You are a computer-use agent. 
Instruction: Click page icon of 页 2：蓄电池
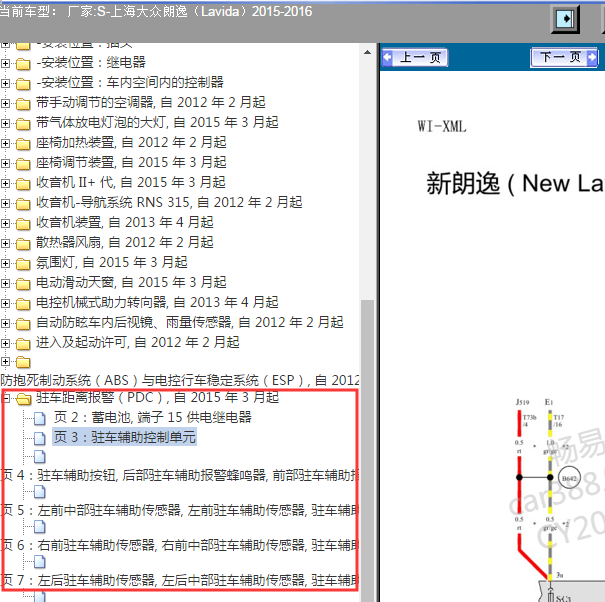[x=39, y=418]
